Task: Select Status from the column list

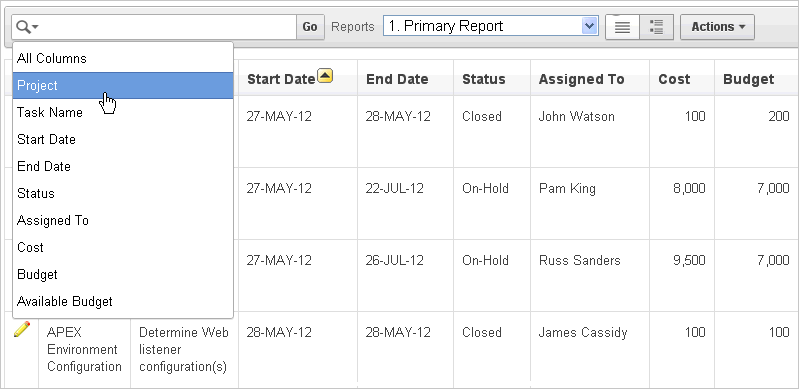Action: click(123, 194)
